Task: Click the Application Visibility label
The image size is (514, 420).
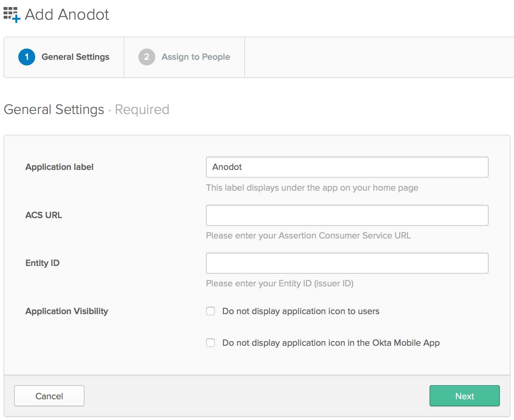Action: click(67, 311)
